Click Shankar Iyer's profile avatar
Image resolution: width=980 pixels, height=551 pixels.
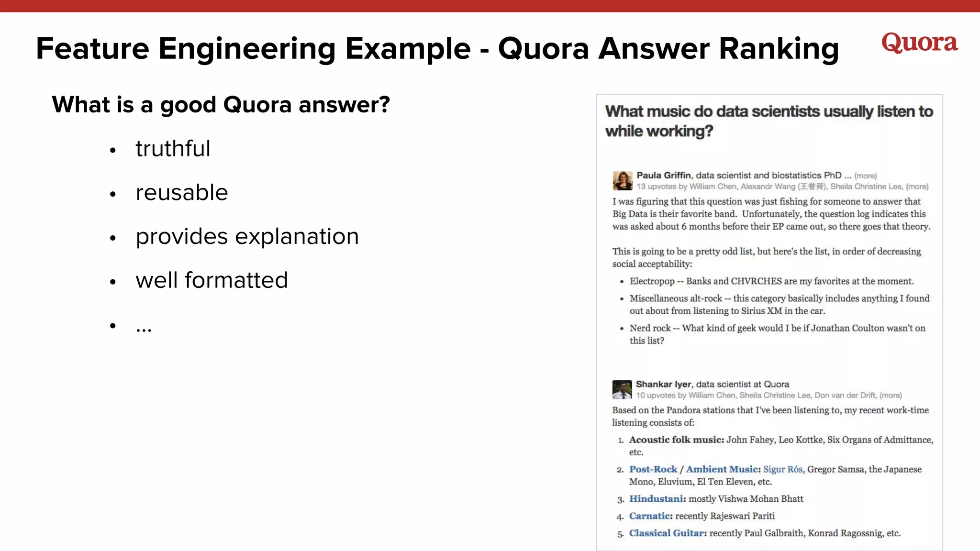622,389
